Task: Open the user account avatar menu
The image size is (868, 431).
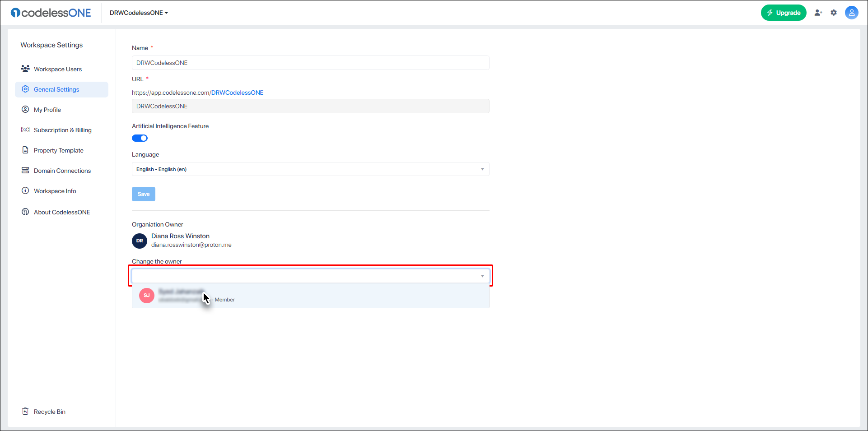Action: coord(852,13)
